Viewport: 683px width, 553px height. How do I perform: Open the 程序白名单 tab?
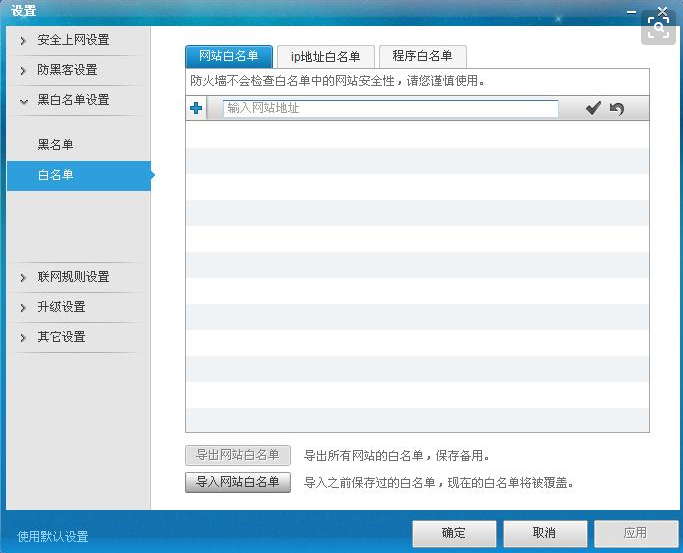pyautogui.click(x=422, y=56)
